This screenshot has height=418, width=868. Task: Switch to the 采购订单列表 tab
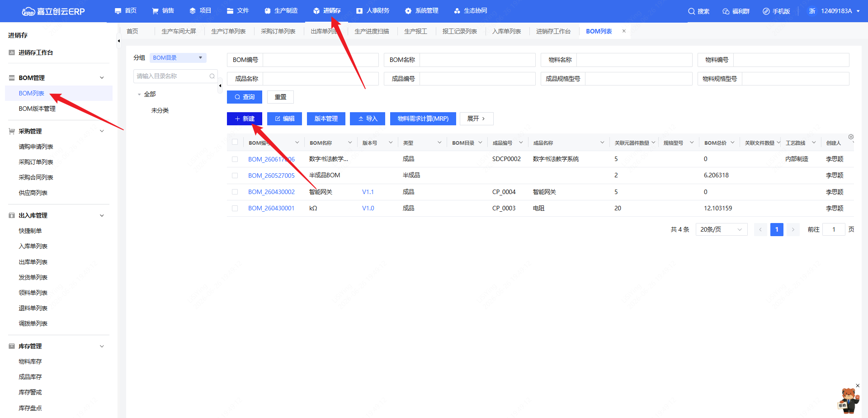point(278,31)
